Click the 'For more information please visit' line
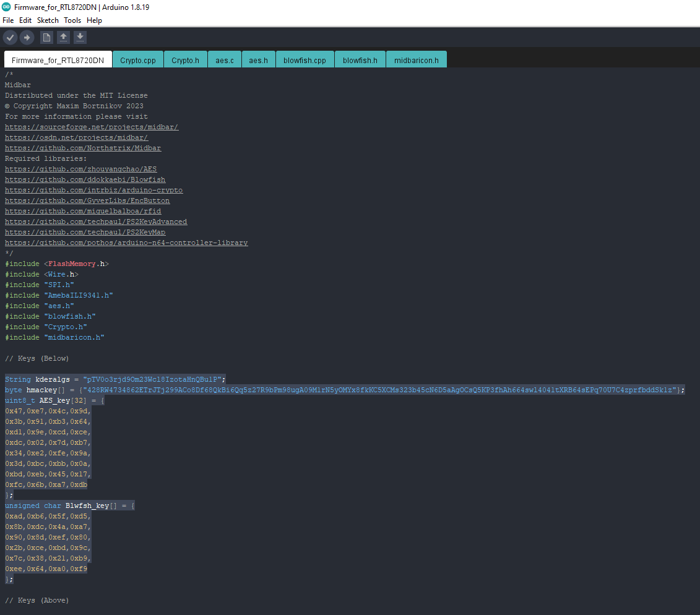The width and height of the screenshot is (700, 615). coord(76,116)
